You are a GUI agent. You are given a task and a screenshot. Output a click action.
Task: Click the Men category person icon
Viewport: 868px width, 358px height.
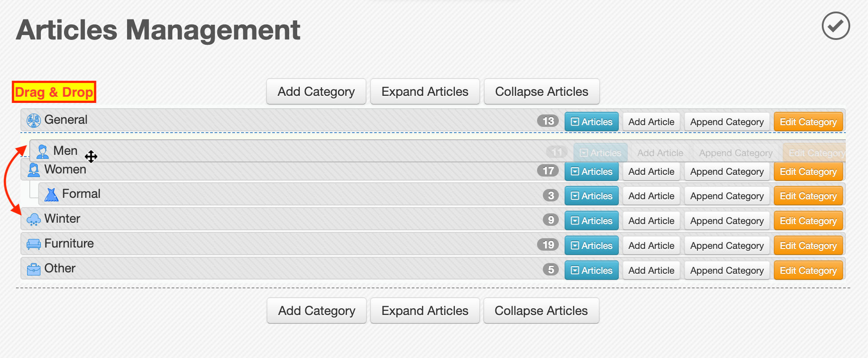[43, 151]
